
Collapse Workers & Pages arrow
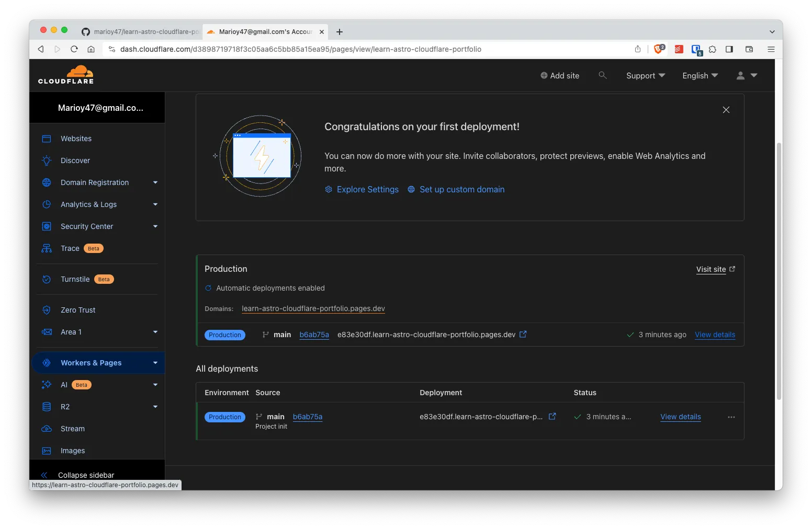[155, 363]
